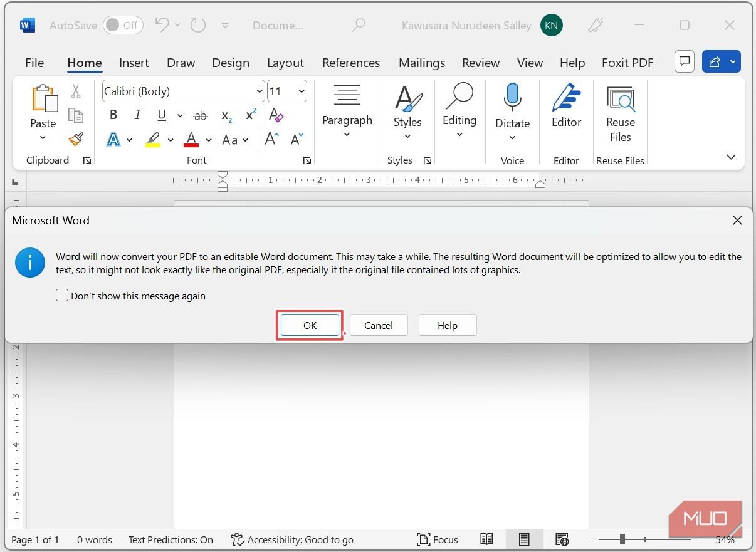Apply Strikethrough formatting
This screenshot has height=552, width=756.
[201, 115]
